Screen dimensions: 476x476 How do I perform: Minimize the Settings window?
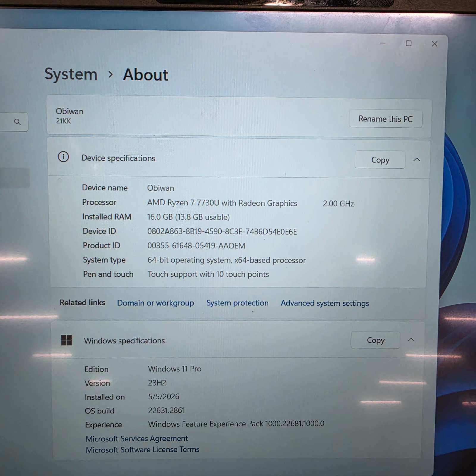point(383,43)
